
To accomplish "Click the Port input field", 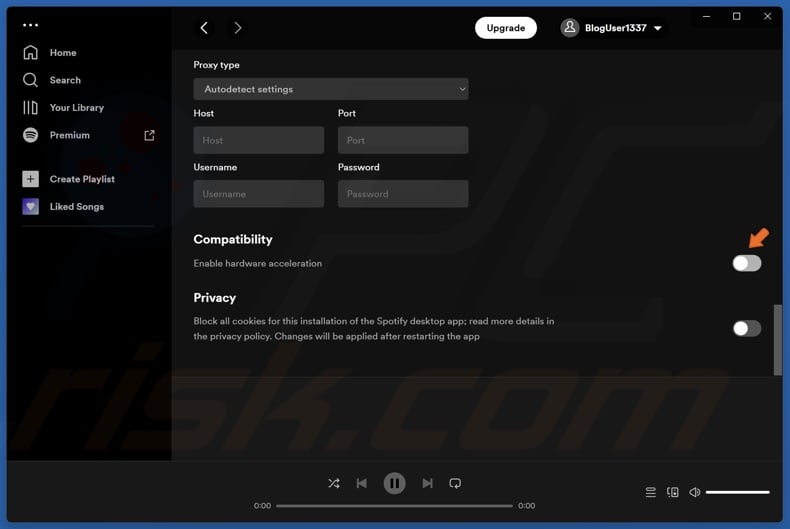I will click(403, 140).
